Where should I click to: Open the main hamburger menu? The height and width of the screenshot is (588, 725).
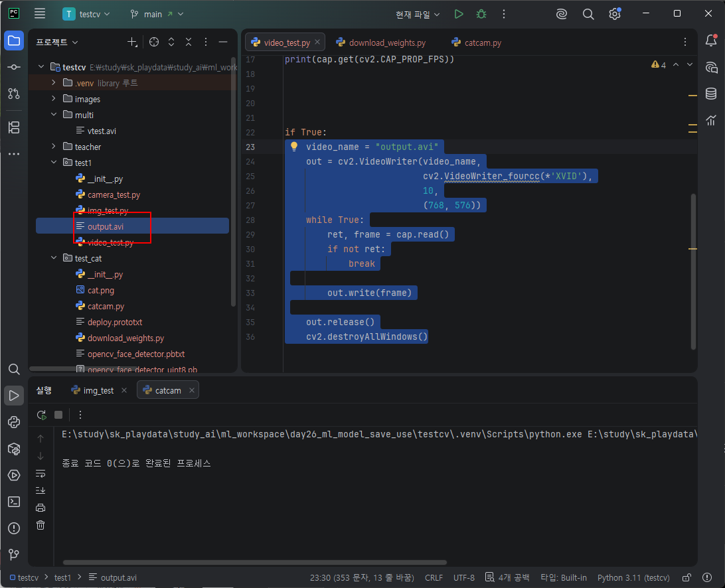click(x=40, y=13)
